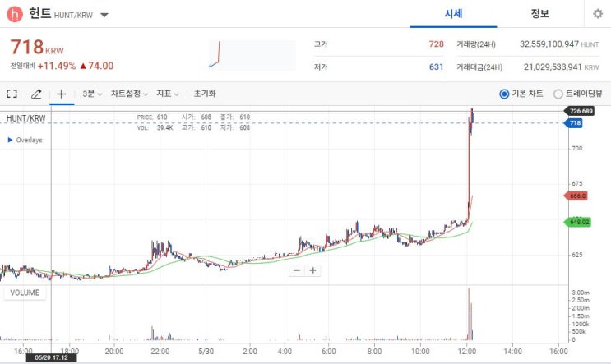
Task: Click the 3.00m volume axis label
Action: (x=581, y=293)
